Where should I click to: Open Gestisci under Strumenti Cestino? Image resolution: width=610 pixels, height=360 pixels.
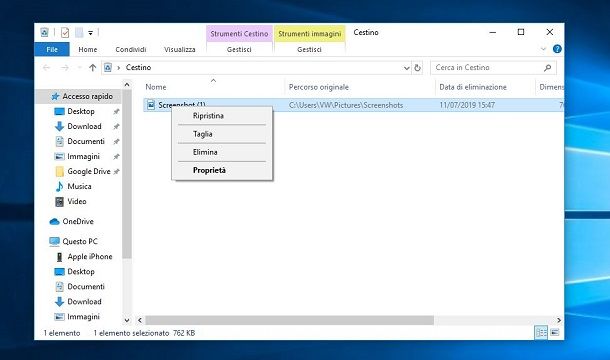pos(239,49)
